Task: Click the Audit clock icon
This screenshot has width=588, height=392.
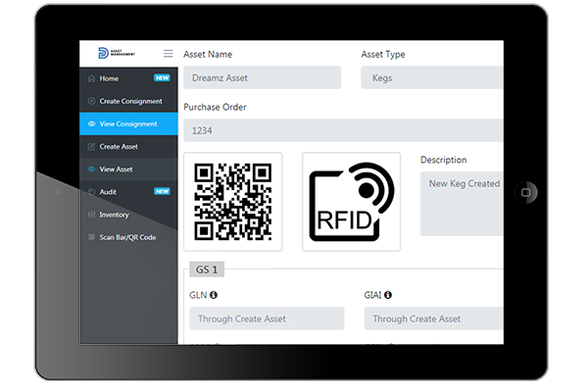Action: pos(91,192)
